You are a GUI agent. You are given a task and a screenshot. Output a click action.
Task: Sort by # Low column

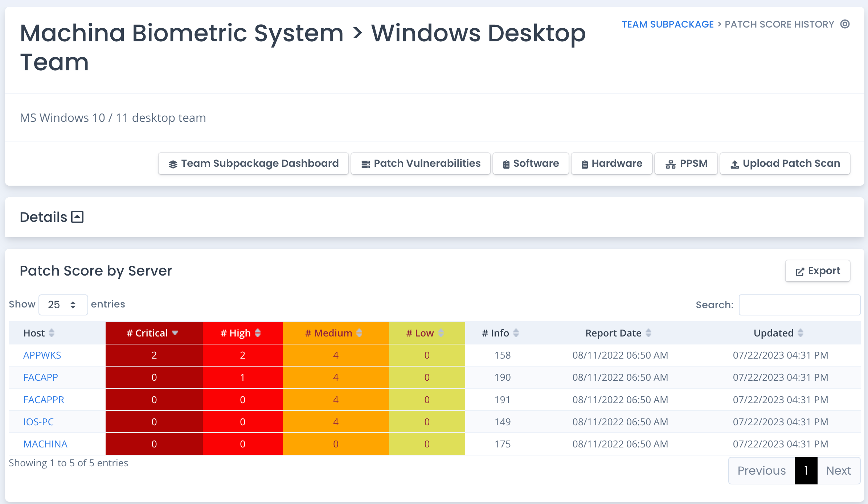(427, 333)
